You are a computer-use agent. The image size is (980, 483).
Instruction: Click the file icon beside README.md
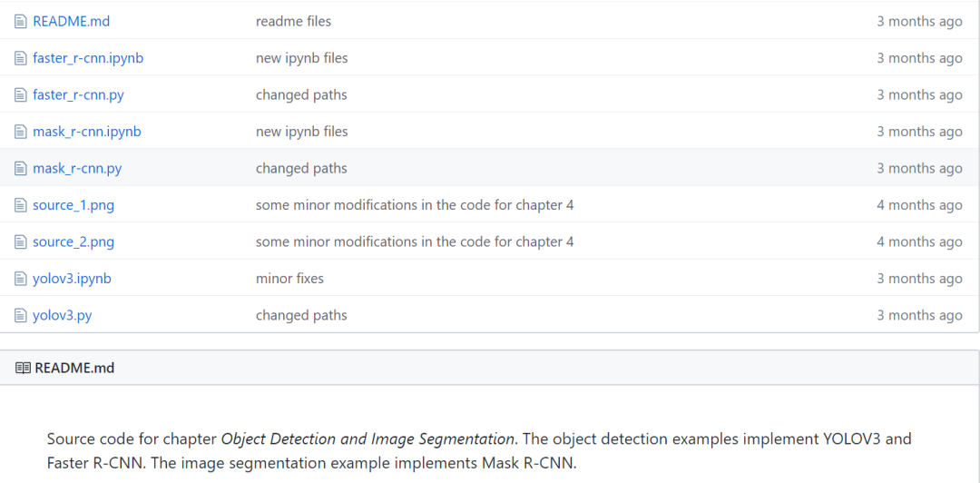coord(21,21)
